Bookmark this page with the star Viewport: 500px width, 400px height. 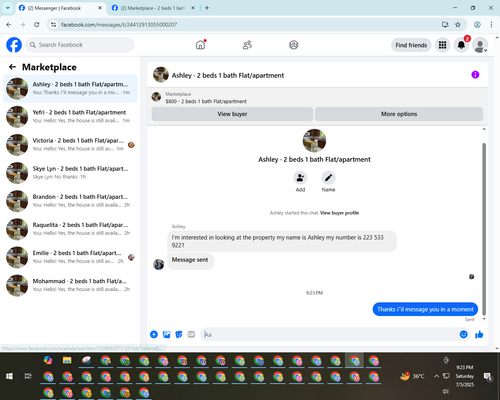(x=458, y=25)
